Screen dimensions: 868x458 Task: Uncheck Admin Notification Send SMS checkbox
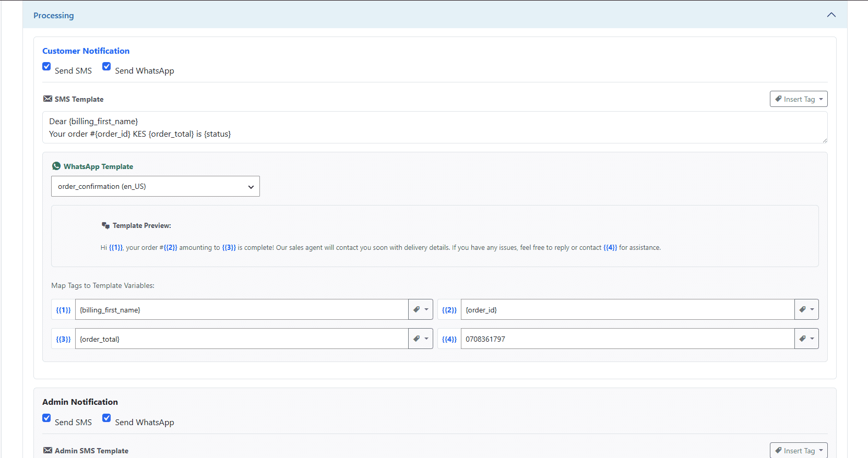point(46,418)
